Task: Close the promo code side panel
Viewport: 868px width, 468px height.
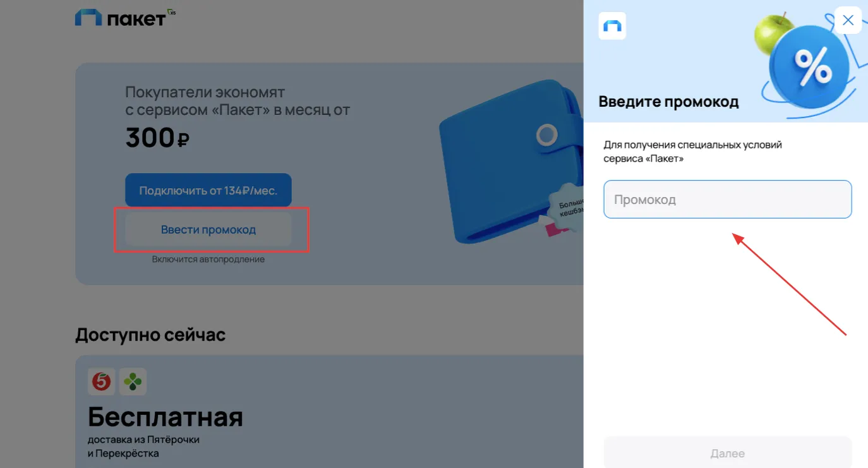Action: (x=848, y=20)
